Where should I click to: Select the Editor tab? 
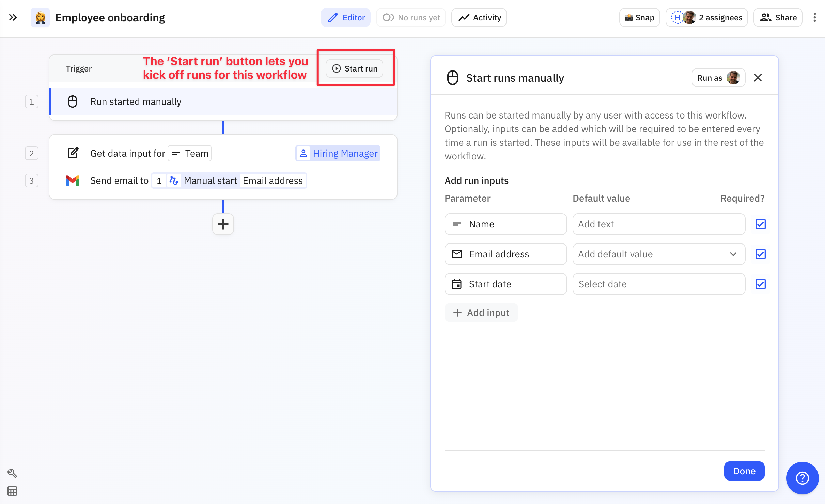click(345, 17)
